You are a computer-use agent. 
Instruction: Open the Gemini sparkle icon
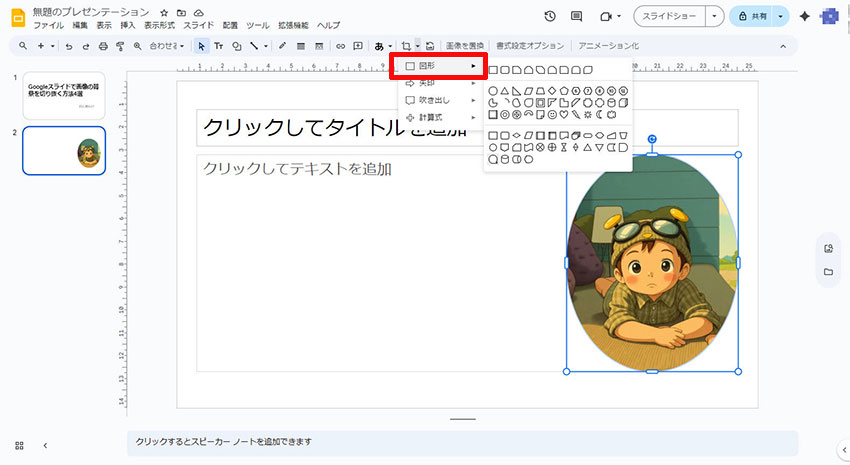[804, 16]
